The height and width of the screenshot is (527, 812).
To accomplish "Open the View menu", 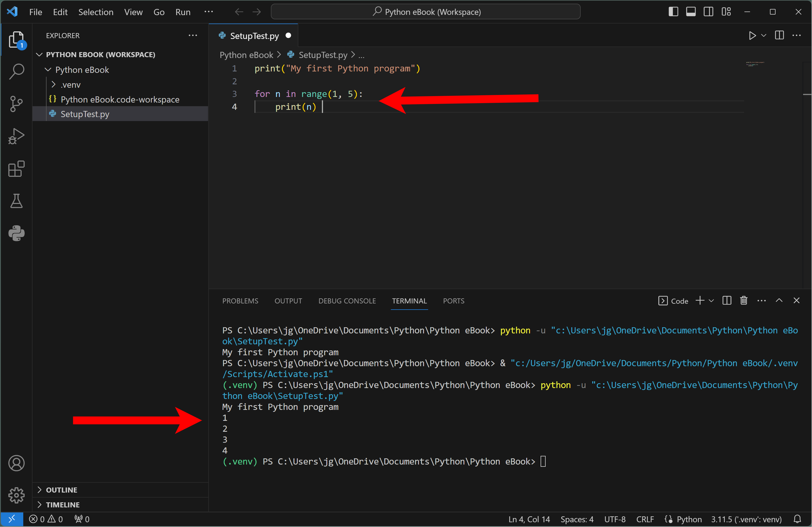I will (x=133, y=12).
